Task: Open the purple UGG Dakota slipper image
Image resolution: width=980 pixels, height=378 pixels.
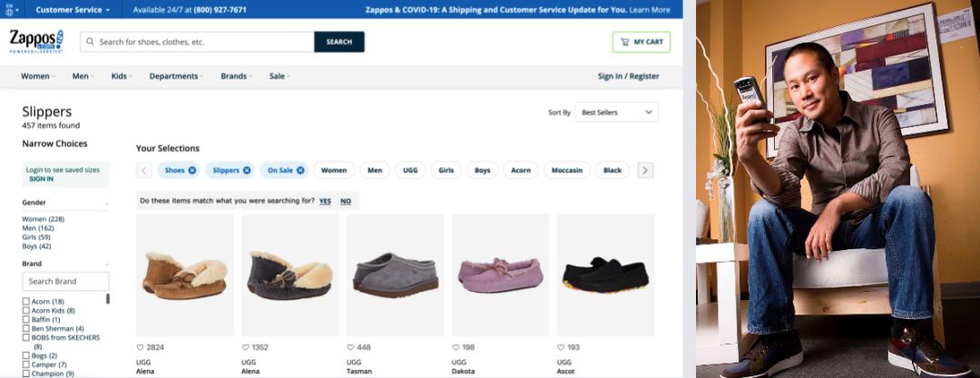Action: [x=500, y=276]
